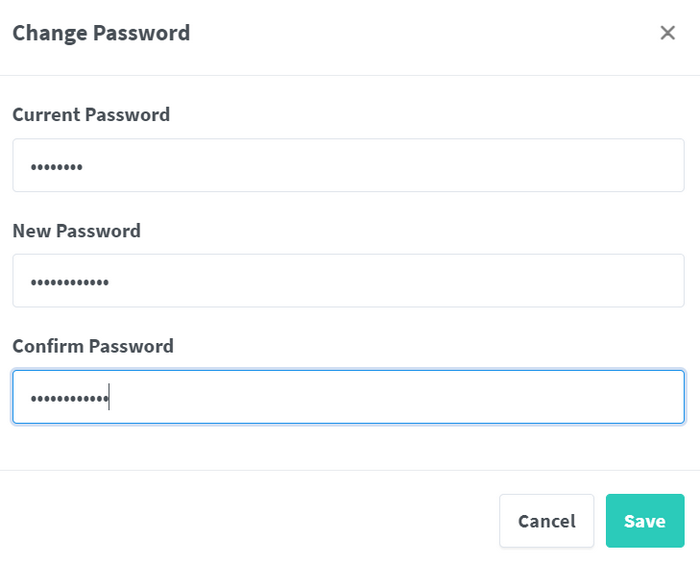Click the Current Password label
Screen dimensions: 700x564
(x=91, y=115)
